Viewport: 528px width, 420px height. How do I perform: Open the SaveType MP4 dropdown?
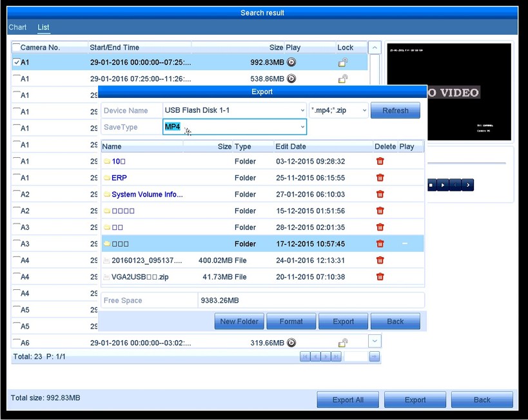click(234, 127)
